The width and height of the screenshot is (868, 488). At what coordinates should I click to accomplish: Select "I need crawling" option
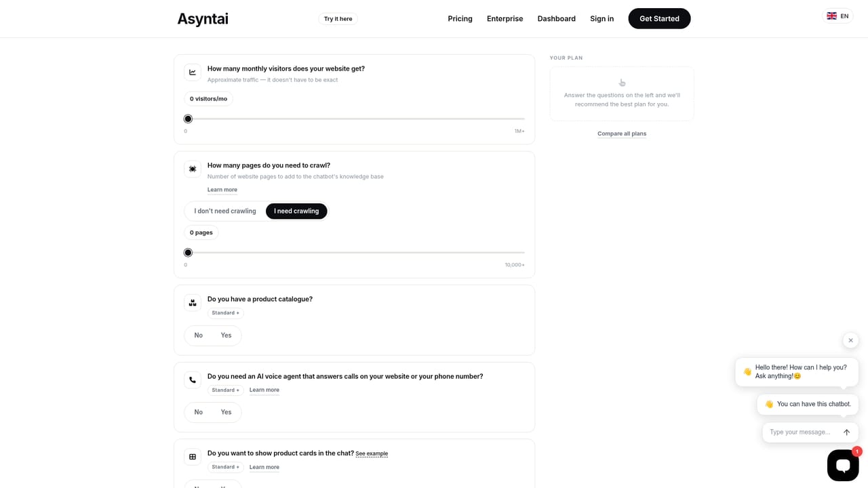click(296, 211)
